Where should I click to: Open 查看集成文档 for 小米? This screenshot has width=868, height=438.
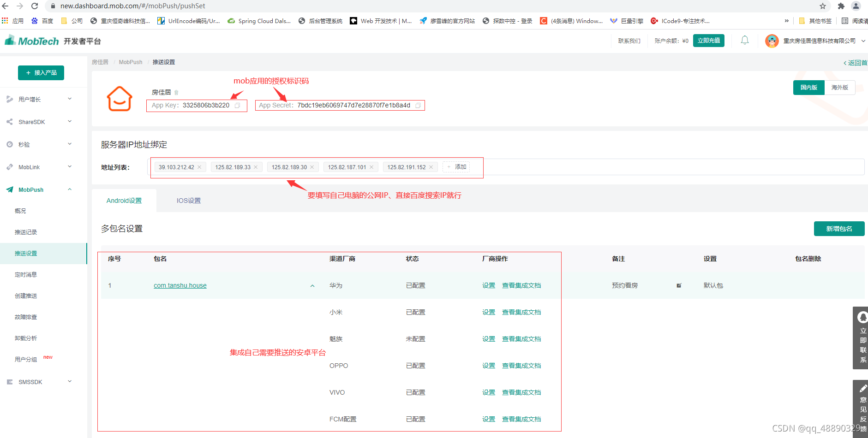(x=521, y=313)
